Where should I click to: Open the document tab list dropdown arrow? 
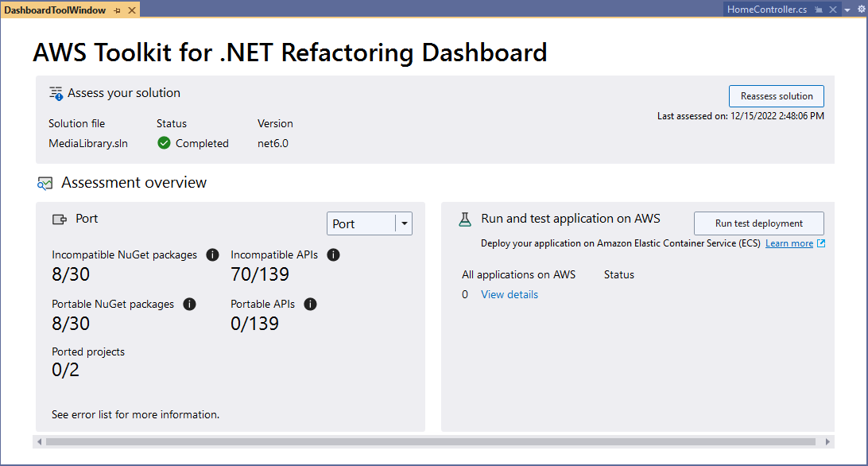pos(847,10)
